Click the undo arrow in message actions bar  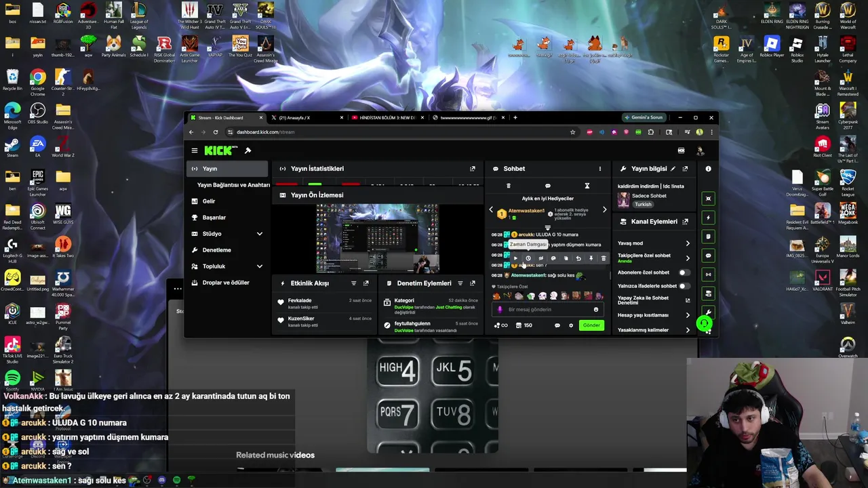(x=578, y=258)
